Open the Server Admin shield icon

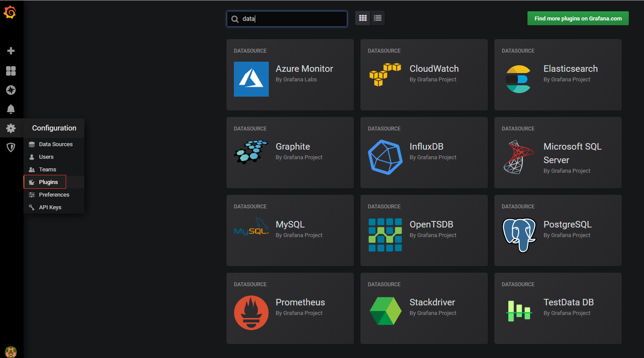11,147
